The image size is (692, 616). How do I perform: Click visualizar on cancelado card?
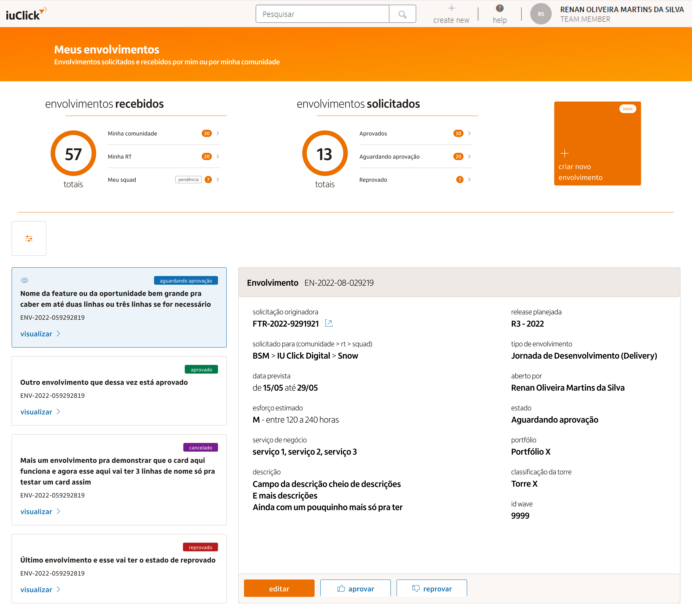click(x=36, y=511)
